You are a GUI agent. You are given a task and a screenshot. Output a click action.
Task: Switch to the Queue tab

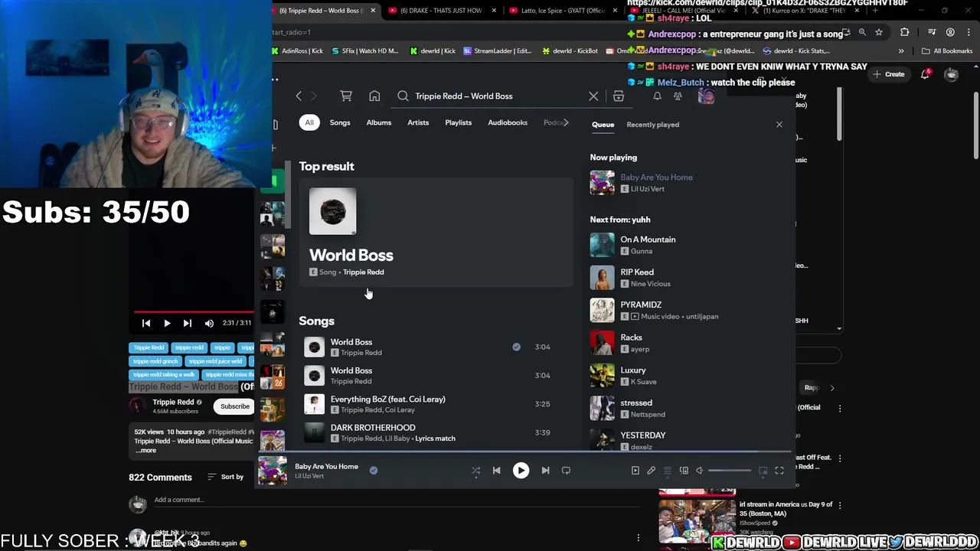tap(603, 125)
